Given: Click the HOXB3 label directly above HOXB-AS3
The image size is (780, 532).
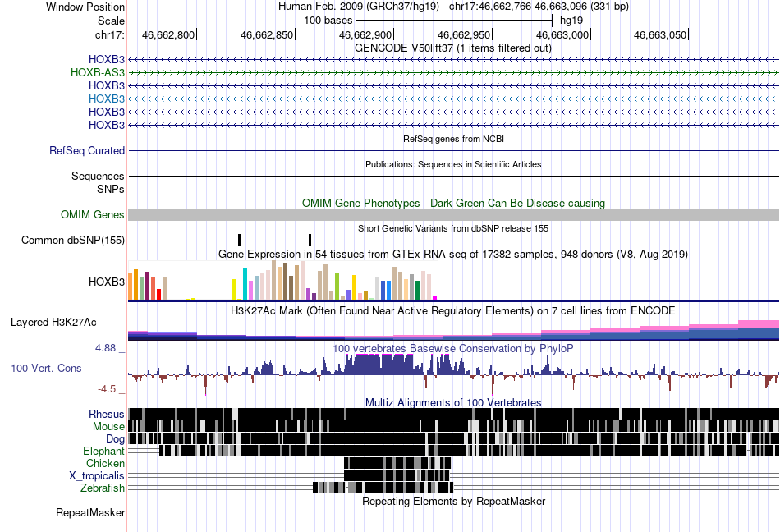Looking at the screenshot, I should coord(107,60).
